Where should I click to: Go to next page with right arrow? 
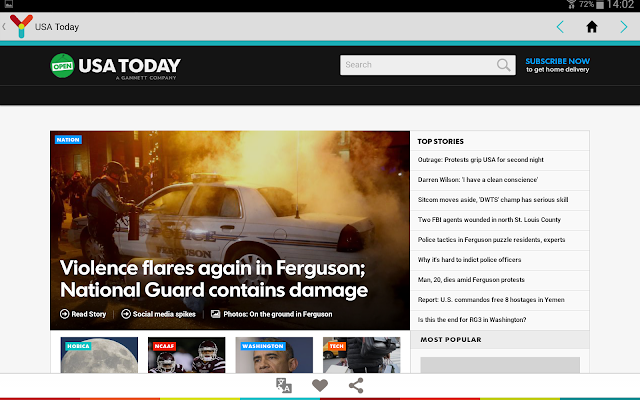click(624, 27)
